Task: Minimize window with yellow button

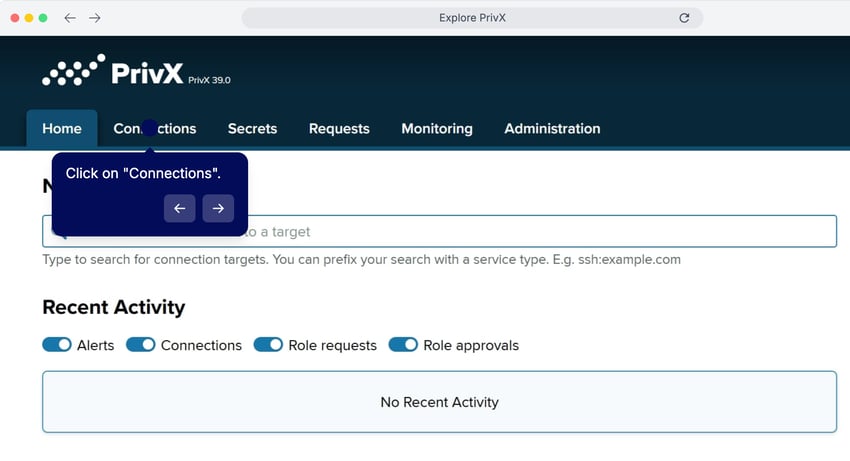Action: [x=29, y=18]
